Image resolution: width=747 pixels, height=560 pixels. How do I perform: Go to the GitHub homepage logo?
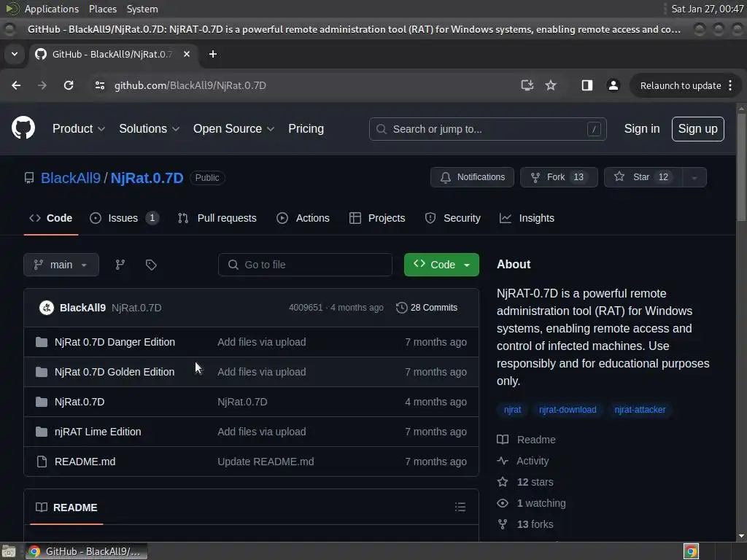23,128
